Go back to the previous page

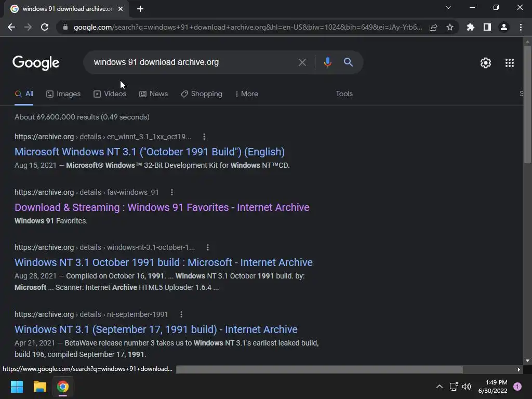point(11,27)
